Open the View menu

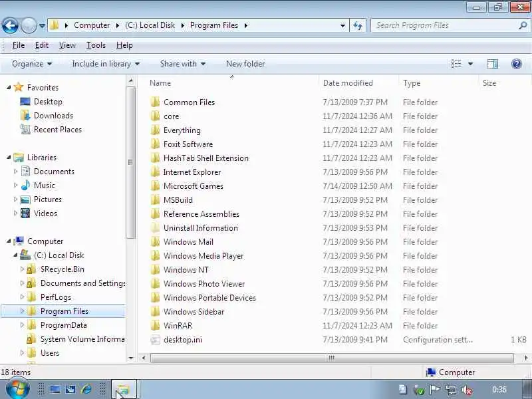(x=67, y=45)
